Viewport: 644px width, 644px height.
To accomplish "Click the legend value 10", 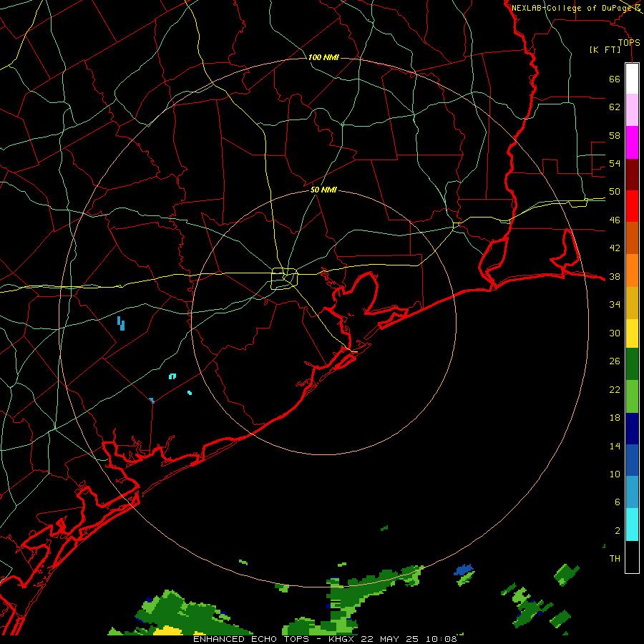I will click(615, 474).
